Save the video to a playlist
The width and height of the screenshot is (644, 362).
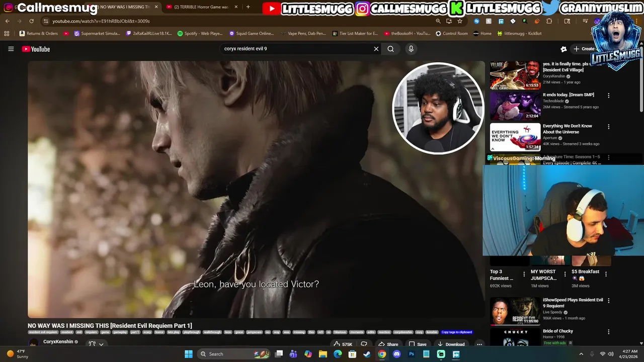coord(417,344)
